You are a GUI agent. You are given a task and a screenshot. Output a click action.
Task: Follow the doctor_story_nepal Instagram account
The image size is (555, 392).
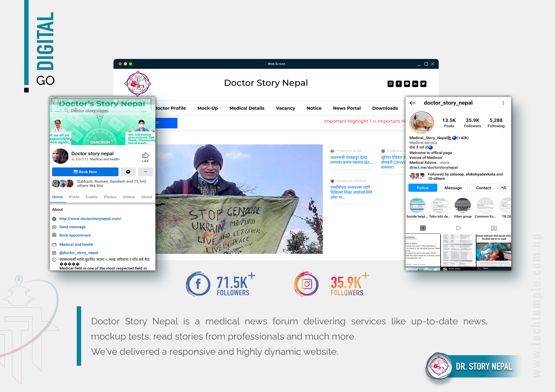click(x=423, y=188)
